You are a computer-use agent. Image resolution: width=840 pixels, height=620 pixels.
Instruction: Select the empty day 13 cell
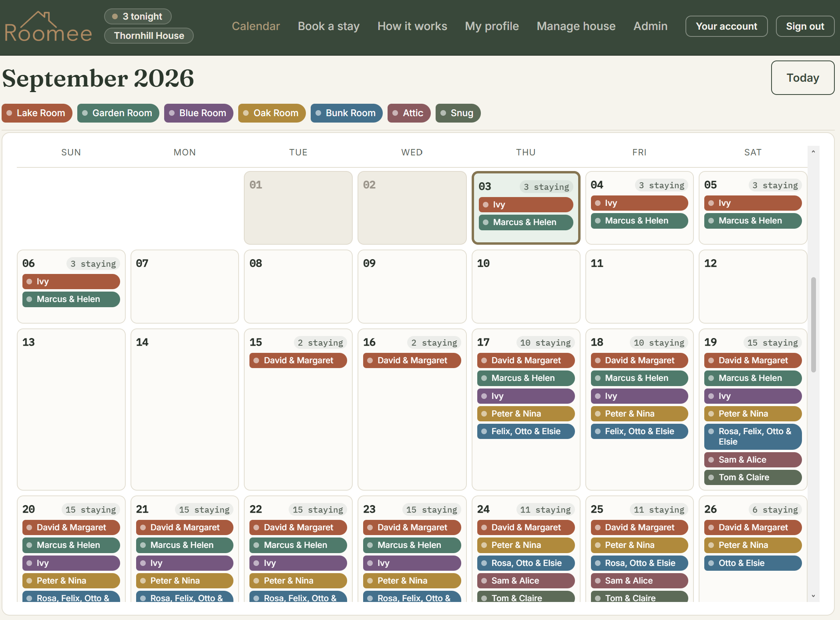[71, 409]
